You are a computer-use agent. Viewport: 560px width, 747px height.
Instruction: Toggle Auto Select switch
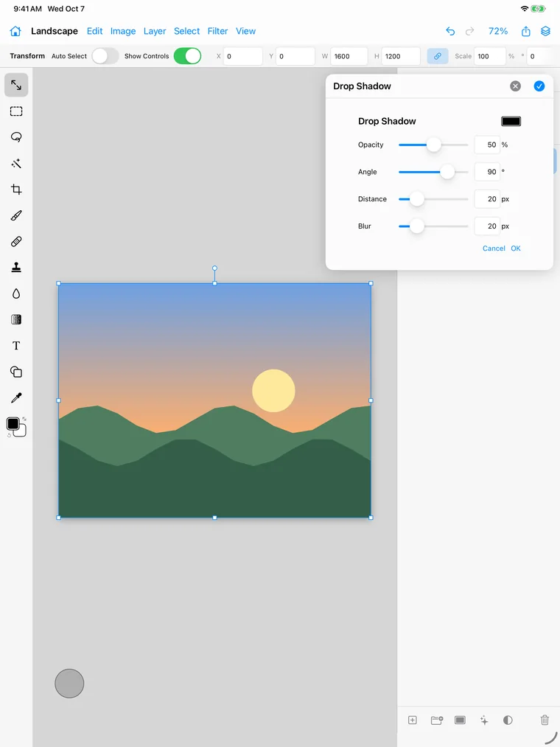[105, 56]
